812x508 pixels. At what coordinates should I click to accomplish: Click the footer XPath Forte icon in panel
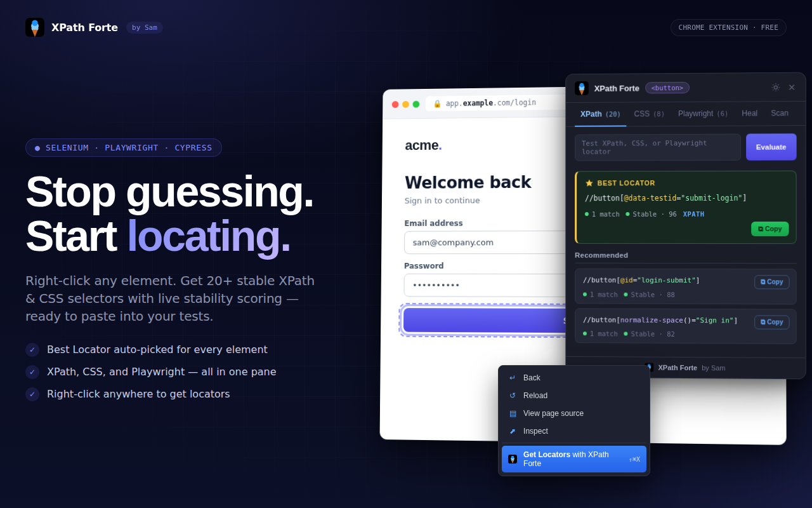[649, 367]
